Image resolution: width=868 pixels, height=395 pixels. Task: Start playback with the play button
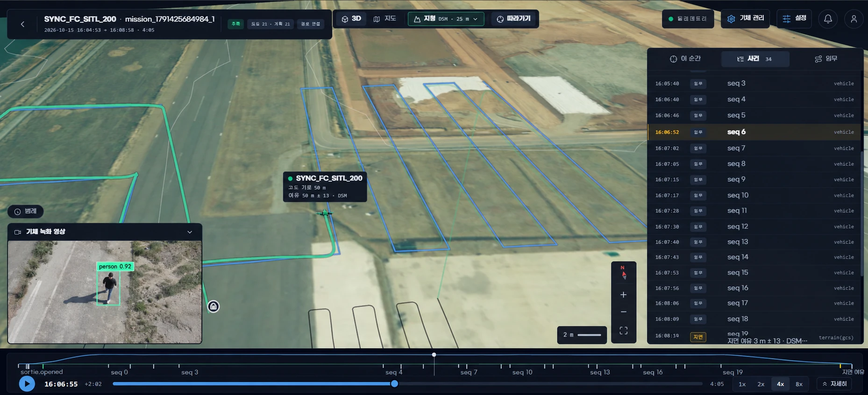tap(27, 384)
